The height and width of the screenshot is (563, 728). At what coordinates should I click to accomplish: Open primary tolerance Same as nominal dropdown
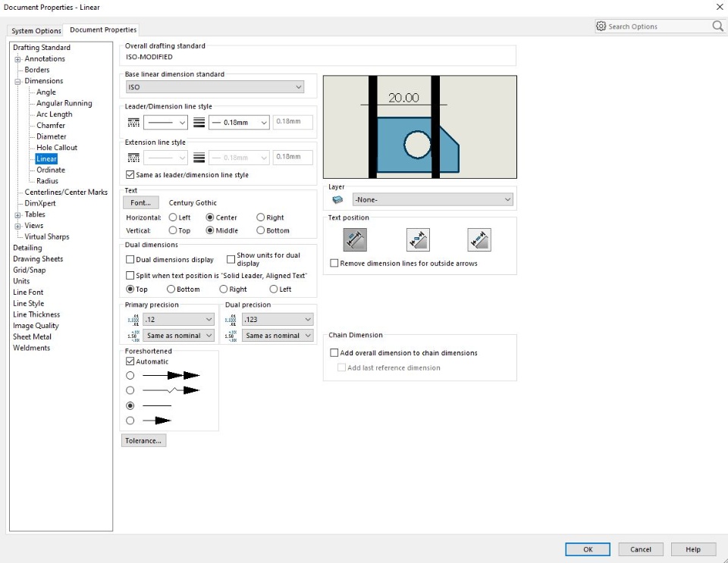(179, 335)
